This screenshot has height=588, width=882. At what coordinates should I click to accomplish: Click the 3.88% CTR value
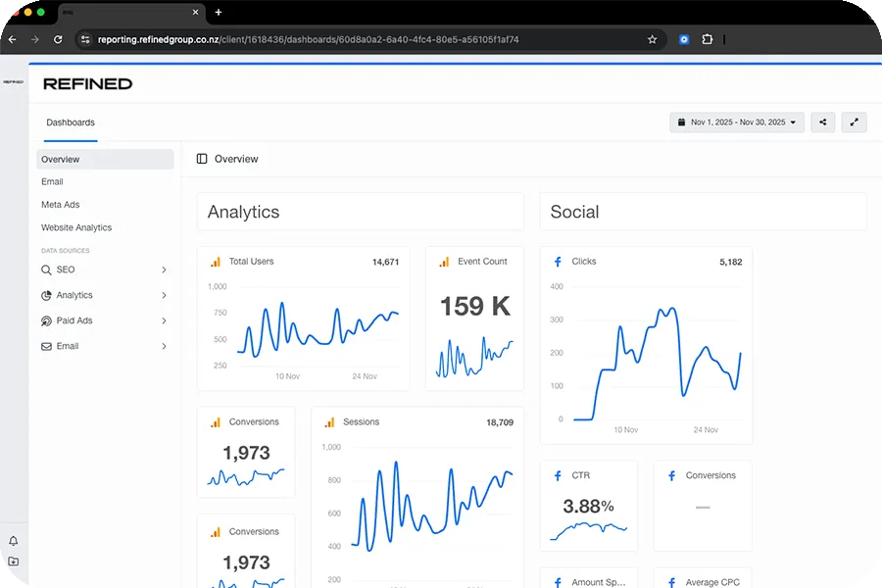click(x=588, y=507)
